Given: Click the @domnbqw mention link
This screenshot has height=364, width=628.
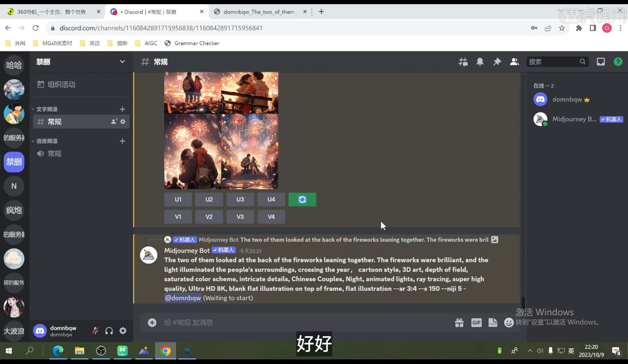Looking at the screenshot, I should click(183, 298).
